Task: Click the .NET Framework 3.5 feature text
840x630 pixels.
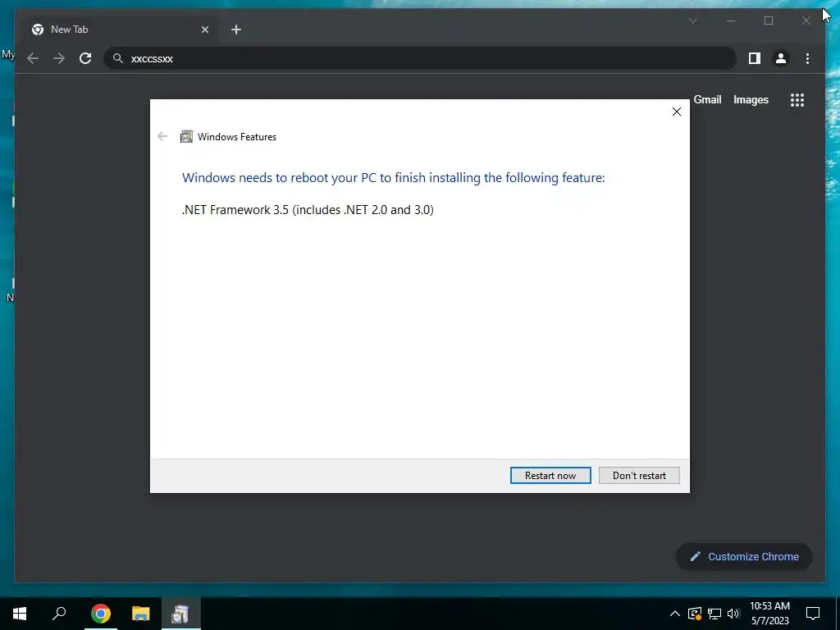Action: click(x=308, y=209)
